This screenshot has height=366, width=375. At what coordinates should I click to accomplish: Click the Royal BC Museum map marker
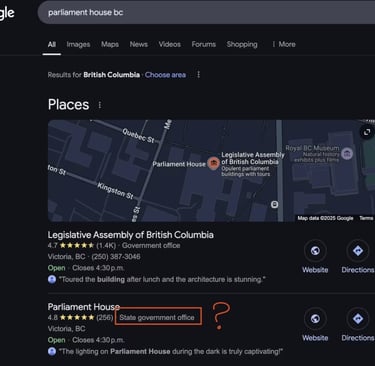(347, 154)
